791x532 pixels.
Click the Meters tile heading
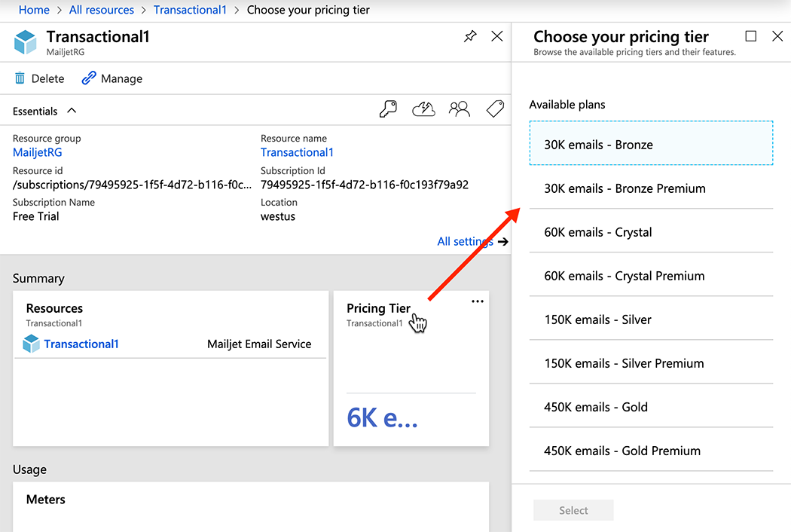[x=46, y=500]
